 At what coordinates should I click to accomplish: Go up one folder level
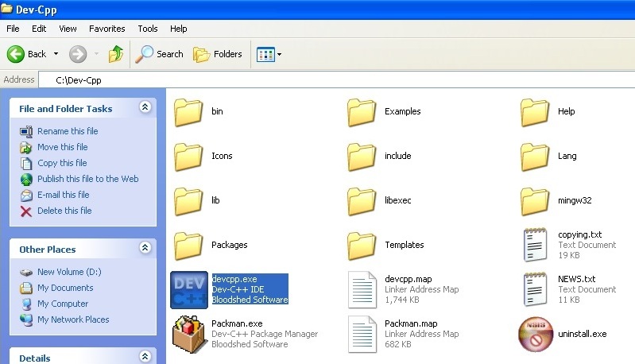116,54
